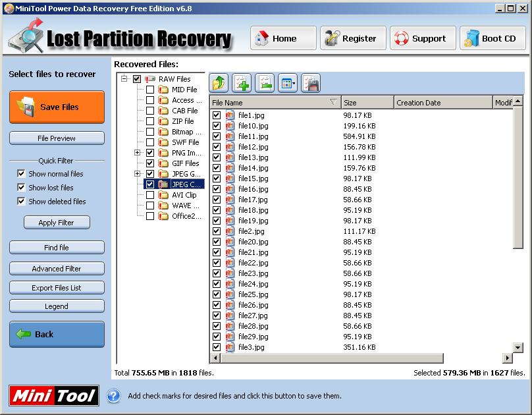The image size is (532, 415).
Task: Click the Find file button
Action: [x=57, y=248]
